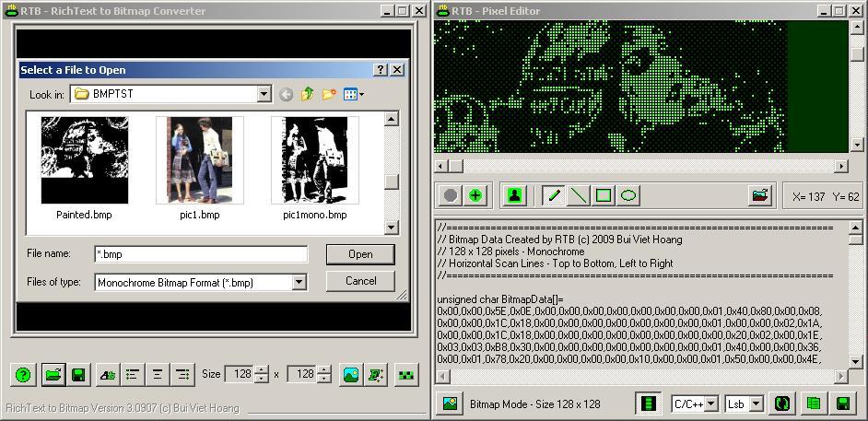Open help via green question mark icon
This screenshot has width=868, height=421.
click(23, 375)
